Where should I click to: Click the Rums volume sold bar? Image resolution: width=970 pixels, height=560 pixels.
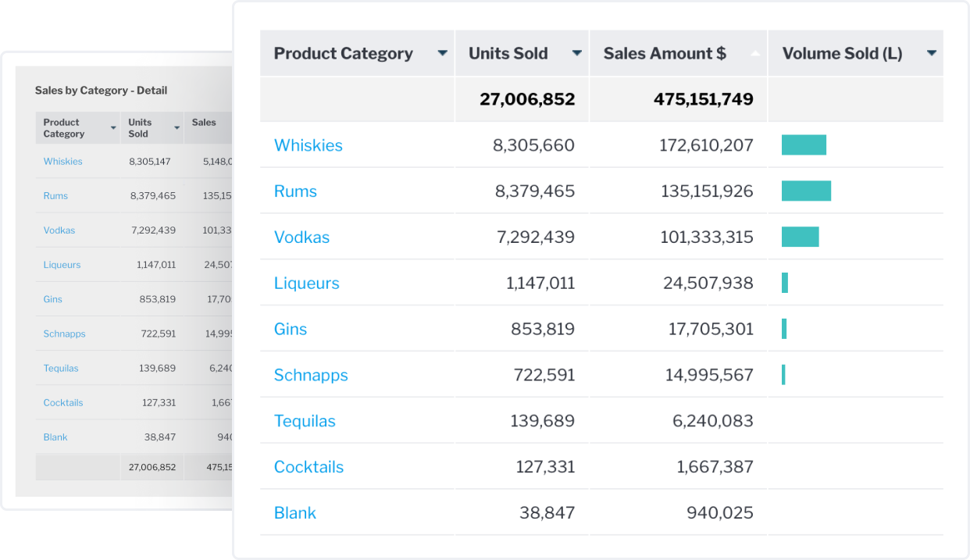(x=806, y=191)
